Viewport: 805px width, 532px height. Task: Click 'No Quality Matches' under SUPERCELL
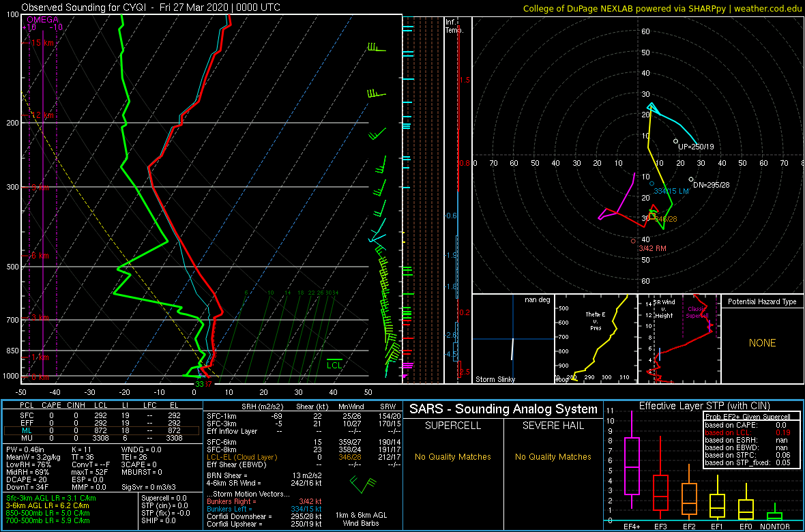click(x=453, y=456)
